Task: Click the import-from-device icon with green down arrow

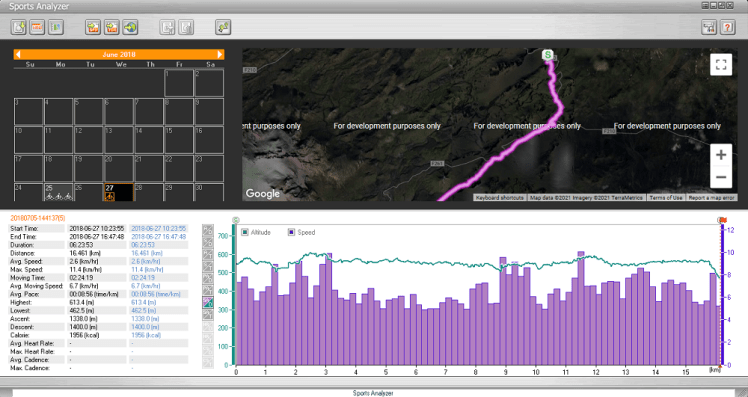Action: [19, 27]
